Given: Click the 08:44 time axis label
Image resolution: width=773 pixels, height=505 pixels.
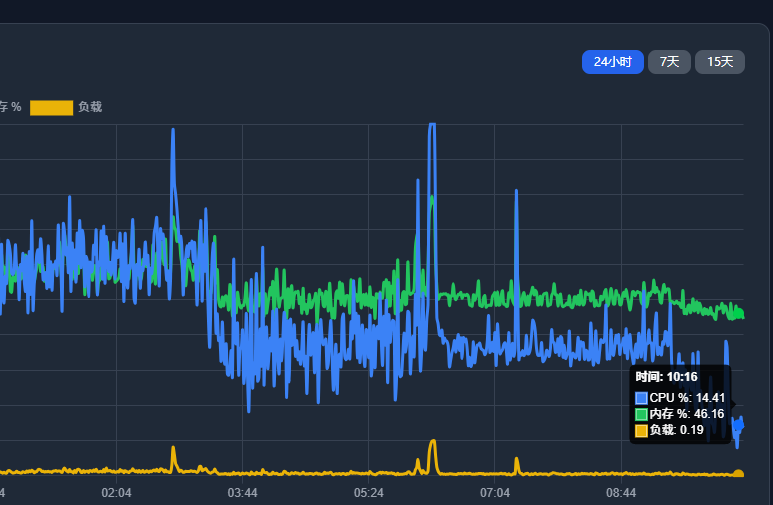Looking at the screenshot, I should [621, 493].
